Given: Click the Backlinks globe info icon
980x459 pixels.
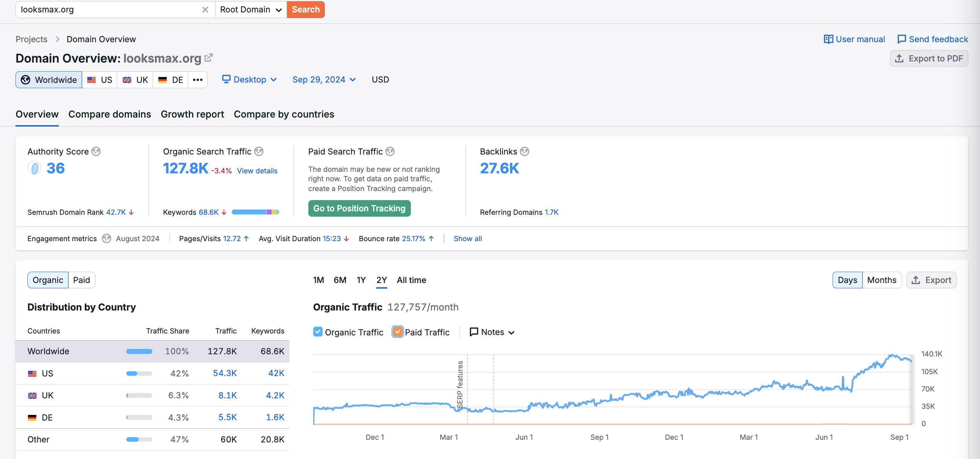Looking at the screenshot, I should coord(525,151).
